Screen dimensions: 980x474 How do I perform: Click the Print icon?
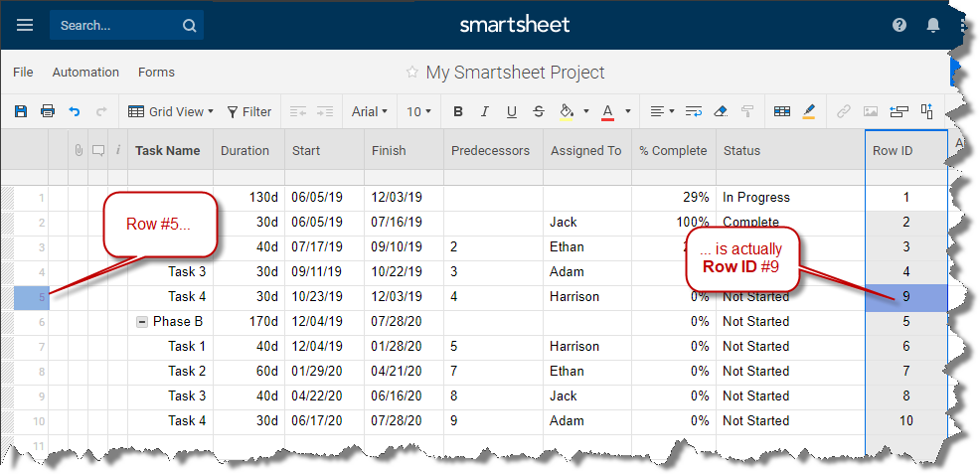(48, 111)
